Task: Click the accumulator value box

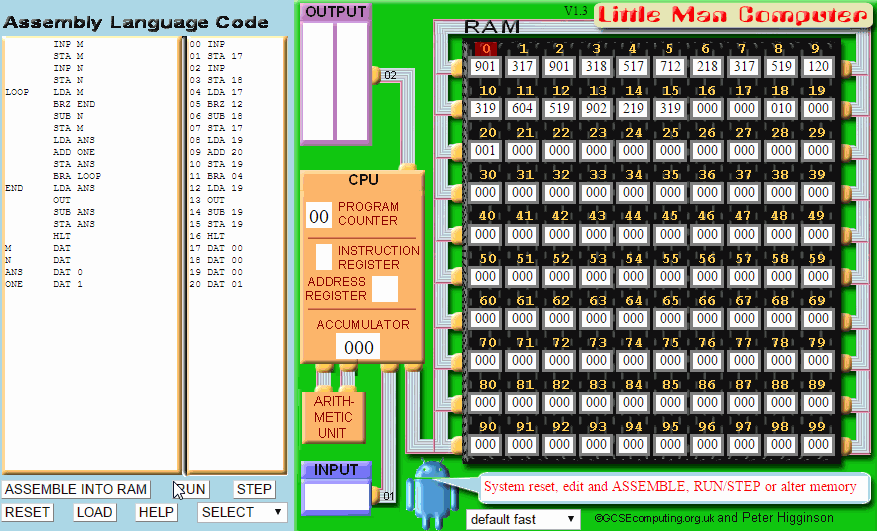Action: tap(359, 347)
